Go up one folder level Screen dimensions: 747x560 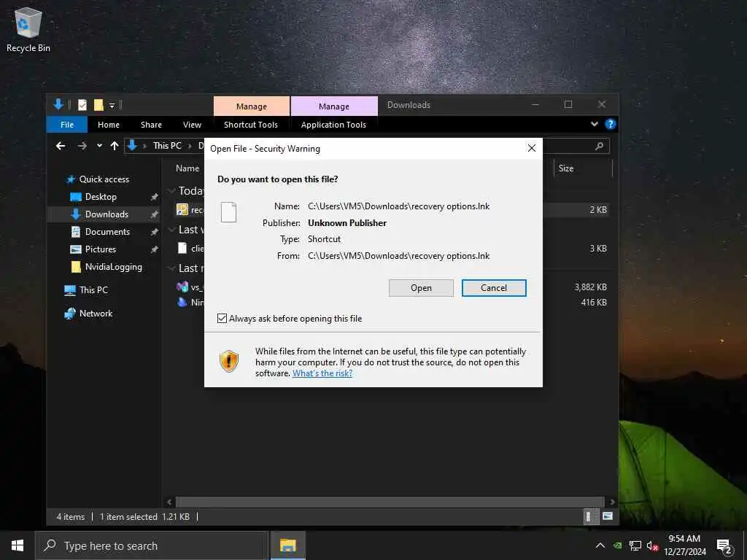click(x=115, y=146)
